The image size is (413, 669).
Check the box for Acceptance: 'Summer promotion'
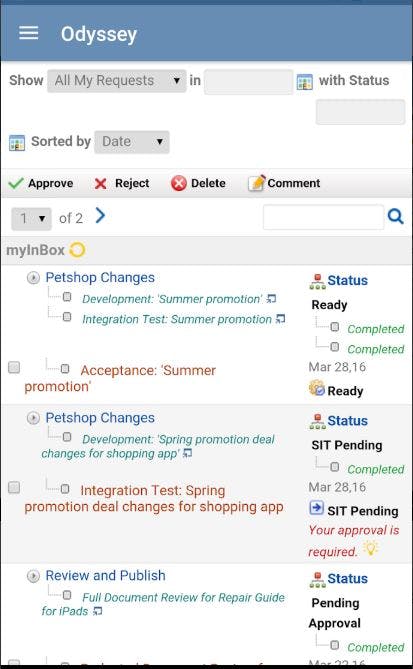point(14,367)
